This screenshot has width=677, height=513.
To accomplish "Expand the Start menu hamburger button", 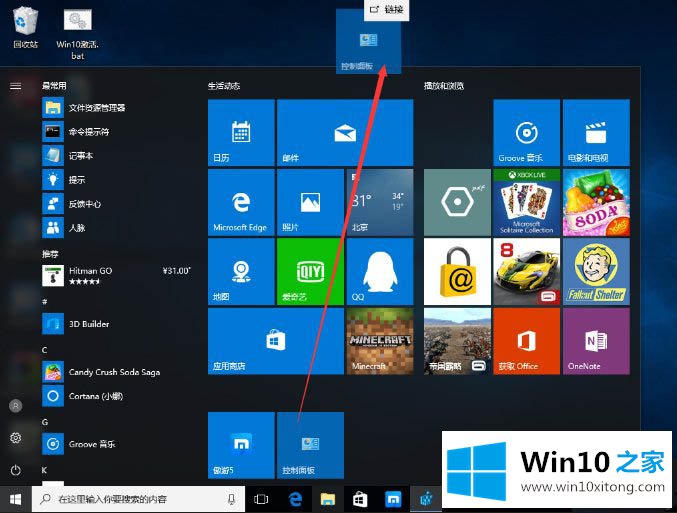I will pos(16,86).
